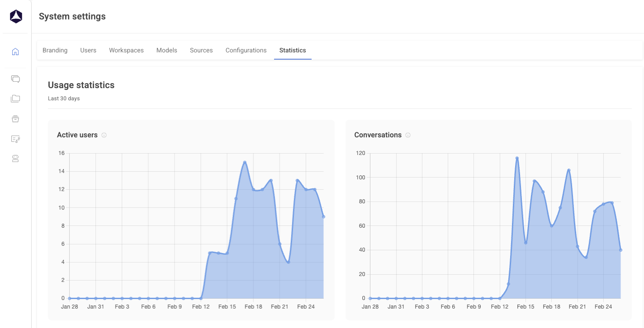Screen dimensions: 644x328
Task: Switch to the Branding tab
Action: (x=55, y=50)
